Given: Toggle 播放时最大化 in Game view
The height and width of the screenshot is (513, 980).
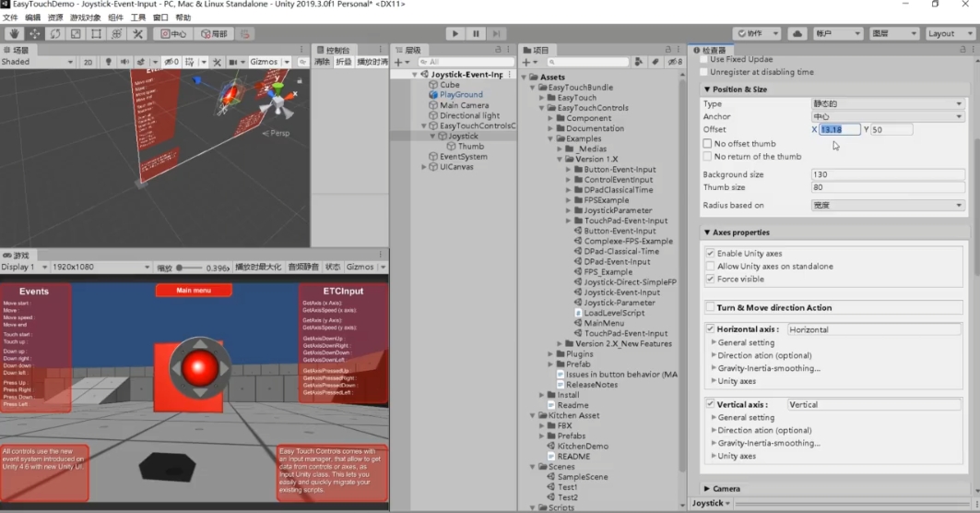Looking at the screenshot, I should (258, 268).
